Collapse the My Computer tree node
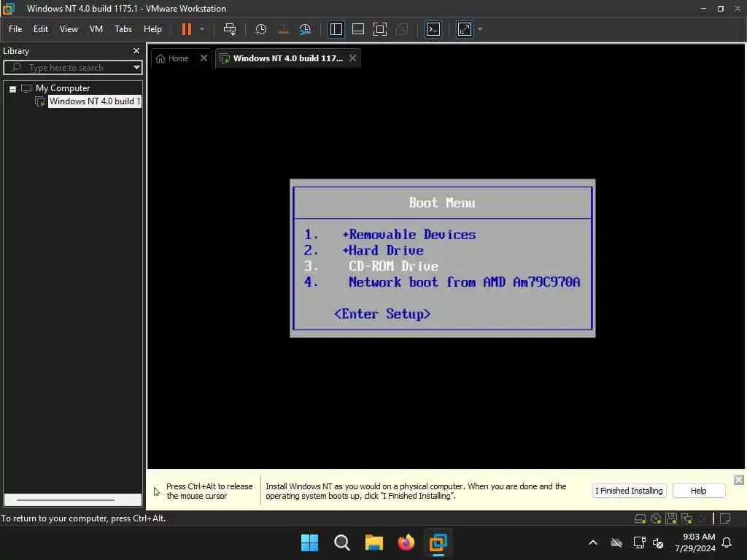Viewport: 747px width, 560px height. [13, 89]
